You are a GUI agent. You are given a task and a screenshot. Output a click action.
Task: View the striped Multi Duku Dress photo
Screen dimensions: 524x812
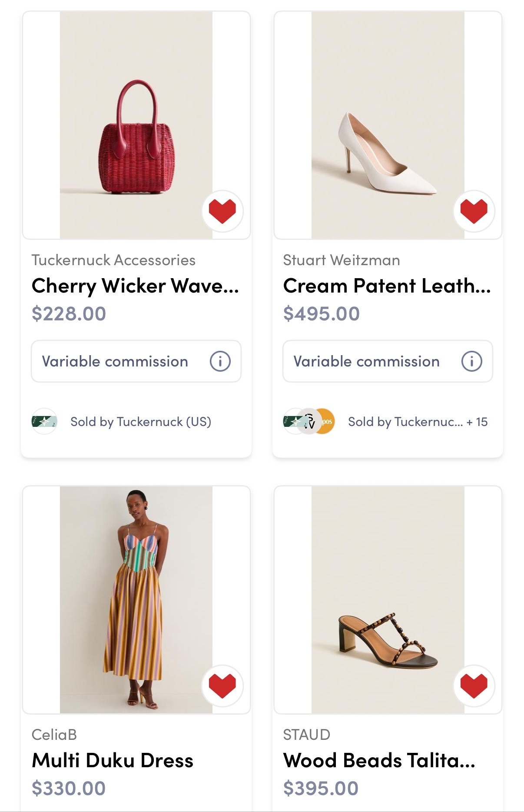(136, 600)
